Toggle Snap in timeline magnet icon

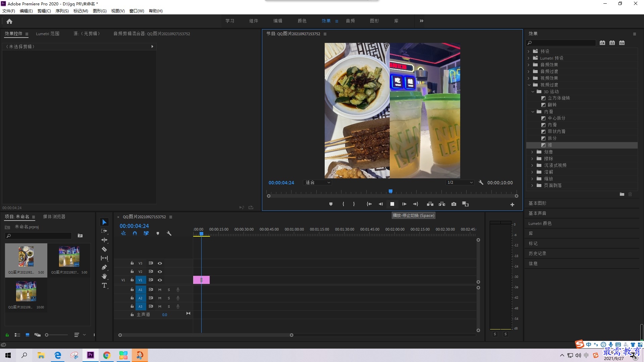click(x=135, y=233)
